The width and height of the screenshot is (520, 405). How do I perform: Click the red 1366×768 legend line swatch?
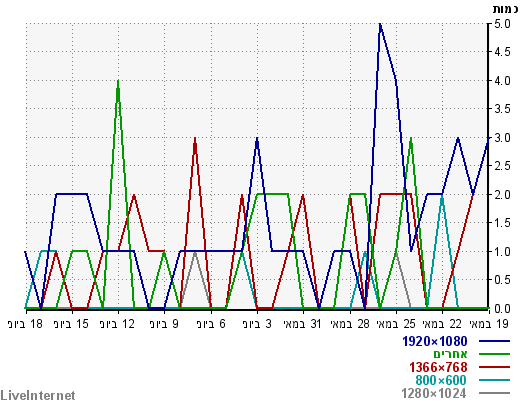[x=495, y=367]
